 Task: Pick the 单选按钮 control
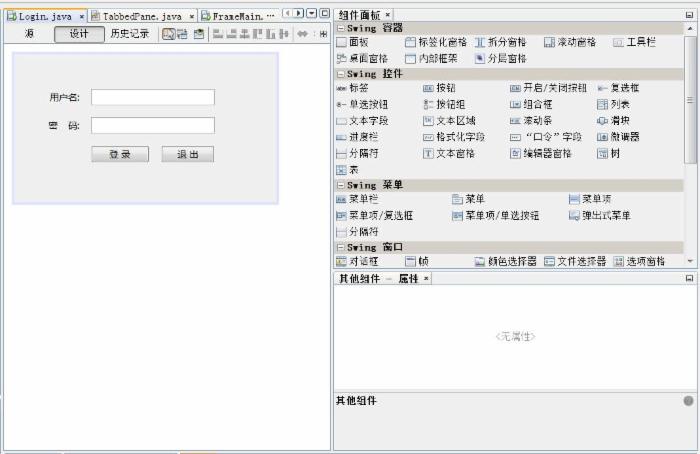tap(362, 104)
